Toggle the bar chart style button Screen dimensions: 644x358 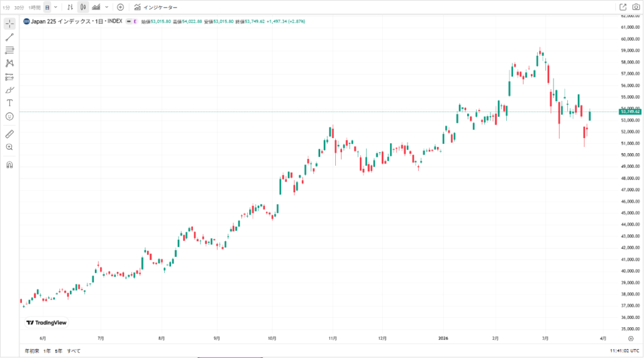pos(70,8)
